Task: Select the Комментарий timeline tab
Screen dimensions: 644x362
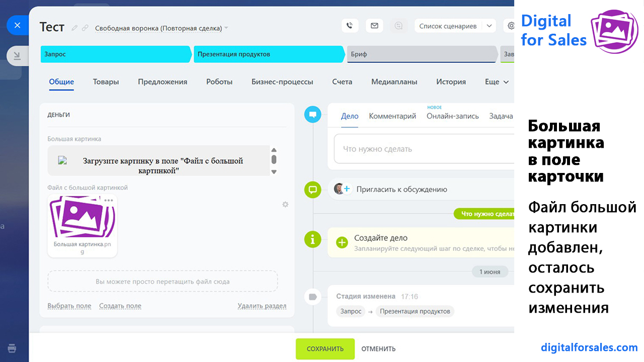Action: pyautogui.click(x=392, y=116)
